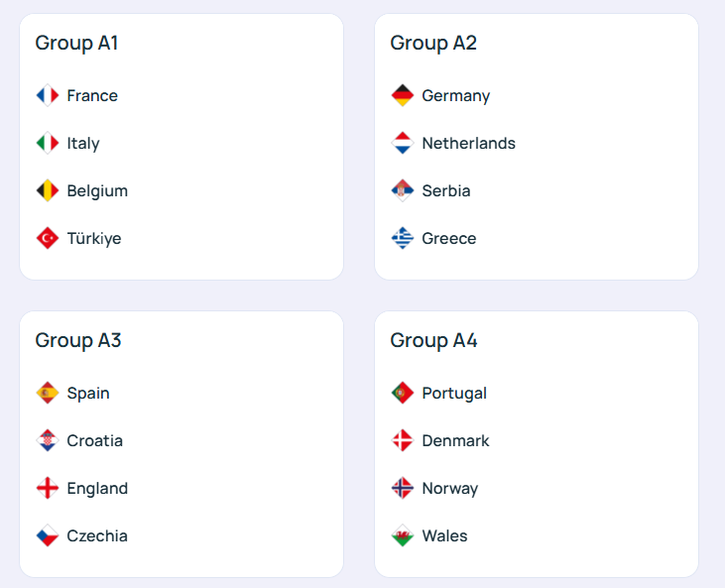Click the France flag icon
This screenshot has height=588, width=725.
click(x=48, y=95)
